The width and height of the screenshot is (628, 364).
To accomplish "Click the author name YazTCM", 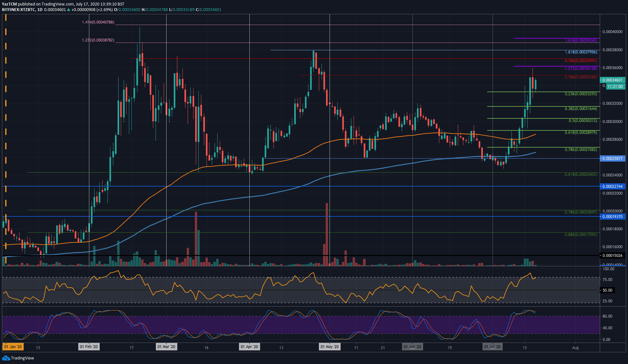I will click(x=9, y=4).
